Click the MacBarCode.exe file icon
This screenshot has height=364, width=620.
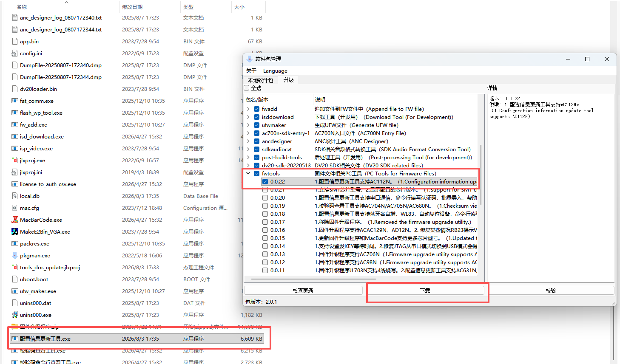(x=15, y=220)
